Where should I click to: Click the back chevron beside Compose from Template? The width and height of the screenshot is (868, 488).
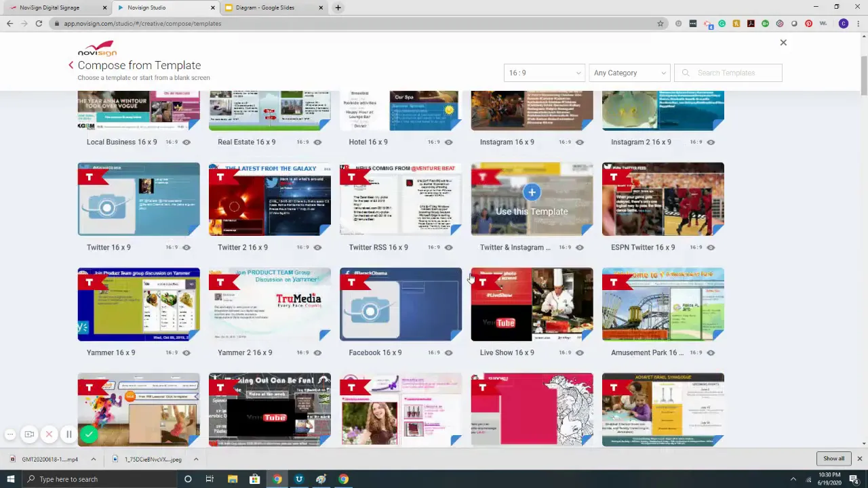pos(71,65)
